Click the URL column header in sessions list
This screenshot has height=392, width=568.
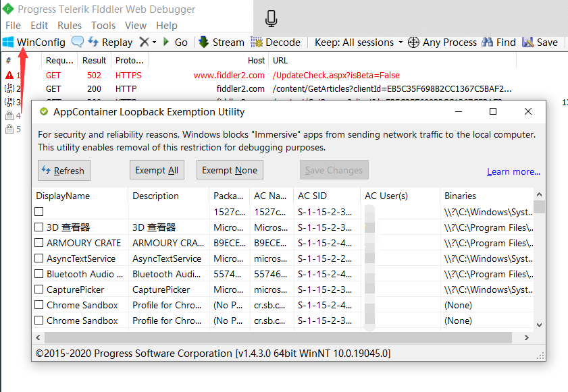point(392,61)
